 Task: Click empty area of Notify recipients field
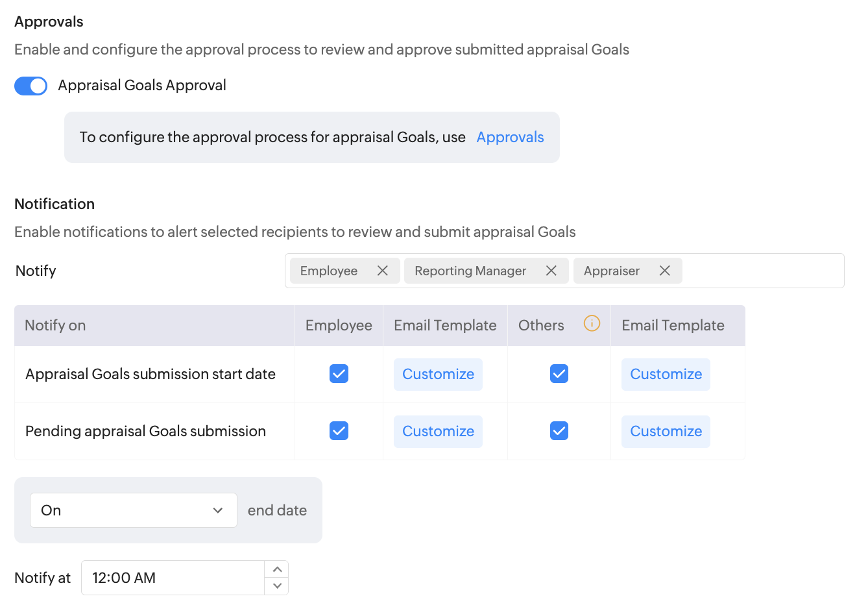[762, 271]
